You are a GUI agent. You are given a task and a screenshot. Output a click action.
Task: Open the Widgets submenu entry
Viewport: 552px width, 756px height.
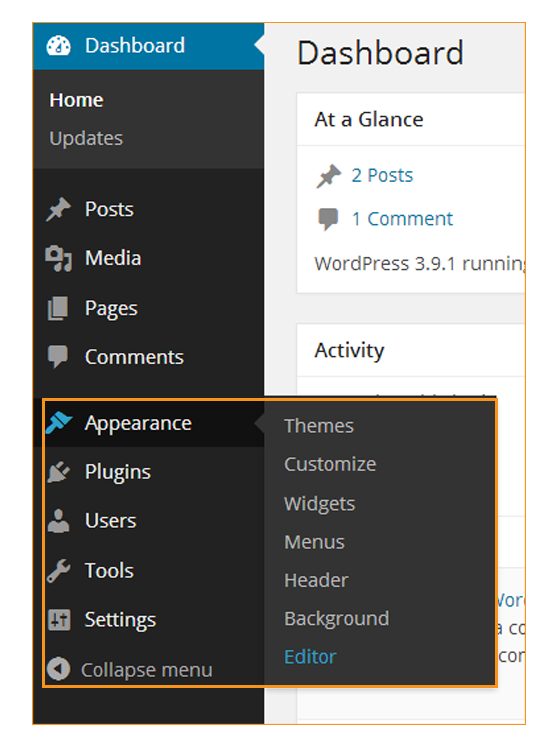tap(320, 504)
